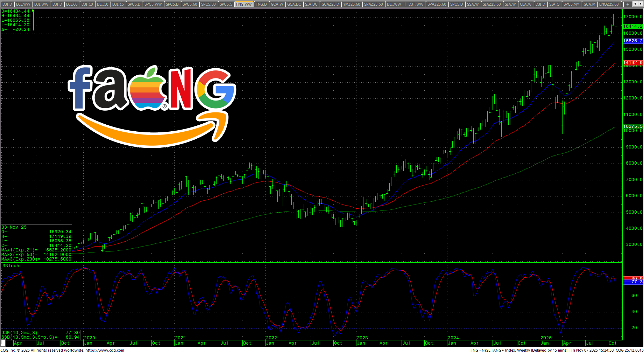Screen dimensions: 644x353
Task: Click the 2023 year marker on time axis
Action: click(x=362, y=338)
